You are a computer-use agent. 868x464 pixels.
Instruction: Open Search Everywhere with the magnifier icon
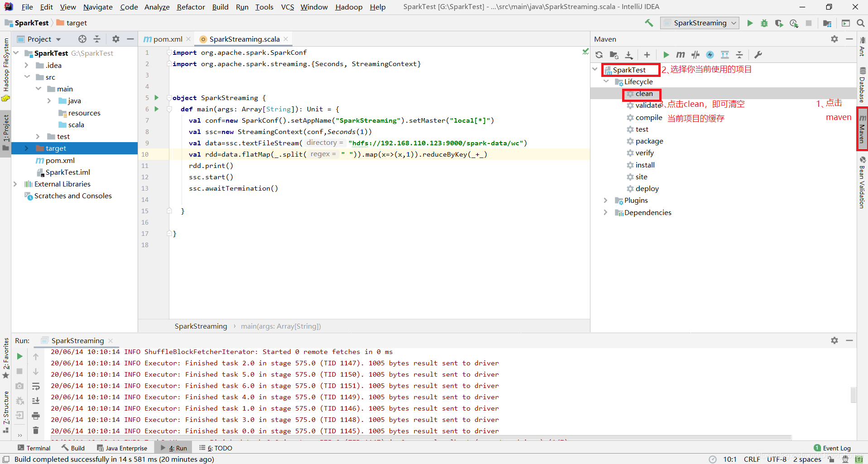pyautogui.click(x=860, y=23)
